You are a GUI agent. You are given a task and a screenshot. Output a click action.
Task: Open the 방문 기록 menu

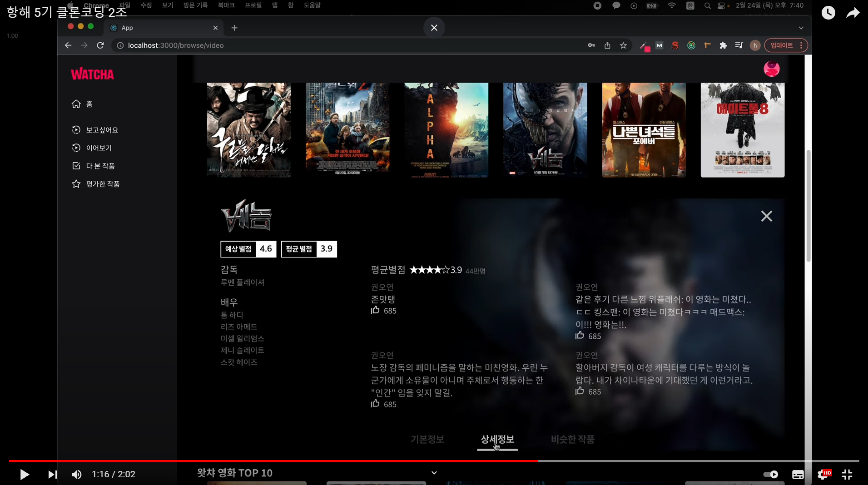pyautogui.click(x=195, y=5)
